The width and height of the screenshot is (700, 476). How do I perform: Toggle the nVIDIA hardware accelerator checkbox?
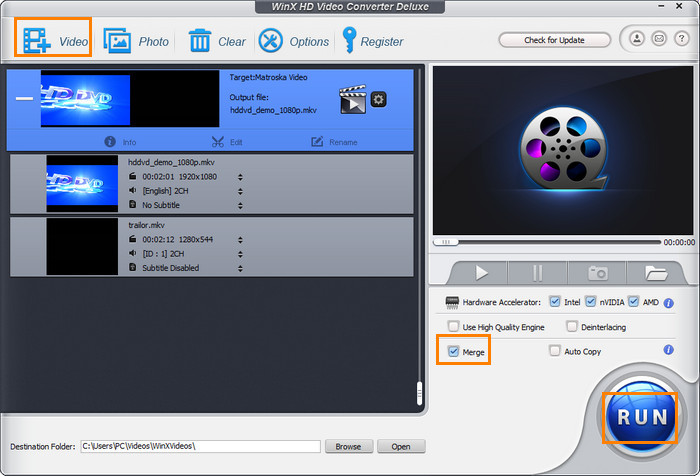click(x=590, y=302)
